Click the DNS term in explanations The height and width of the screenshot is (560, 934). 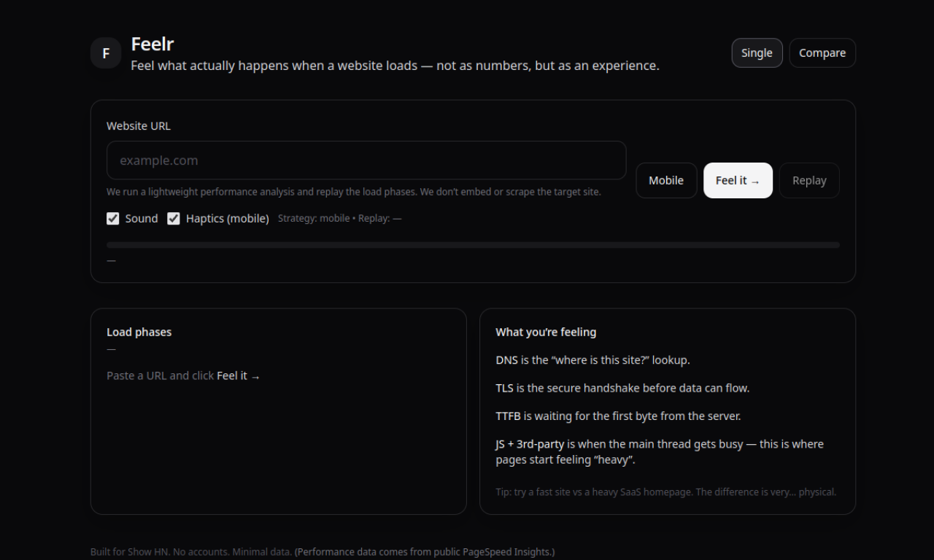coord(506,360)
